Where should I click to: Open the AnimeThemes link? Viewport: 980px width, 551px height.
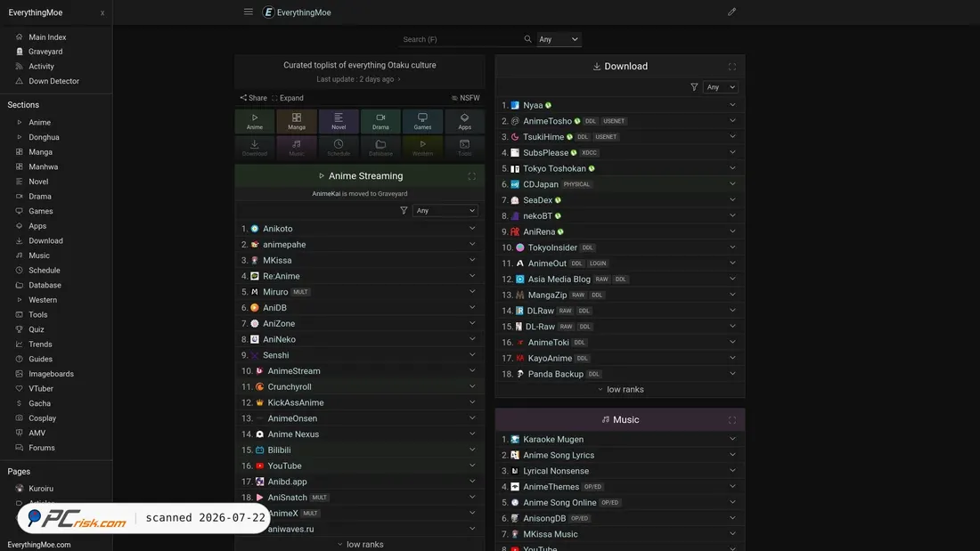pos(551,487)
